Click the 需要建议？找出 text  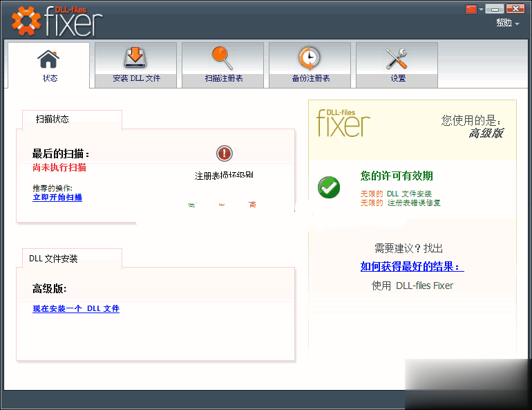tap(409, 248)
